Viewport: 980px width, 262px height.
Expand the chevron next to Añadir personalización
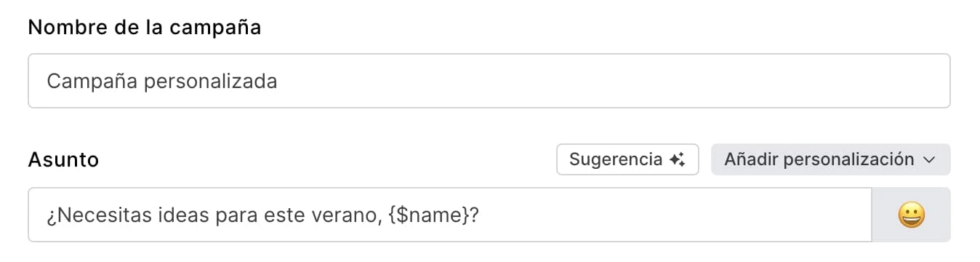point(928,160)
